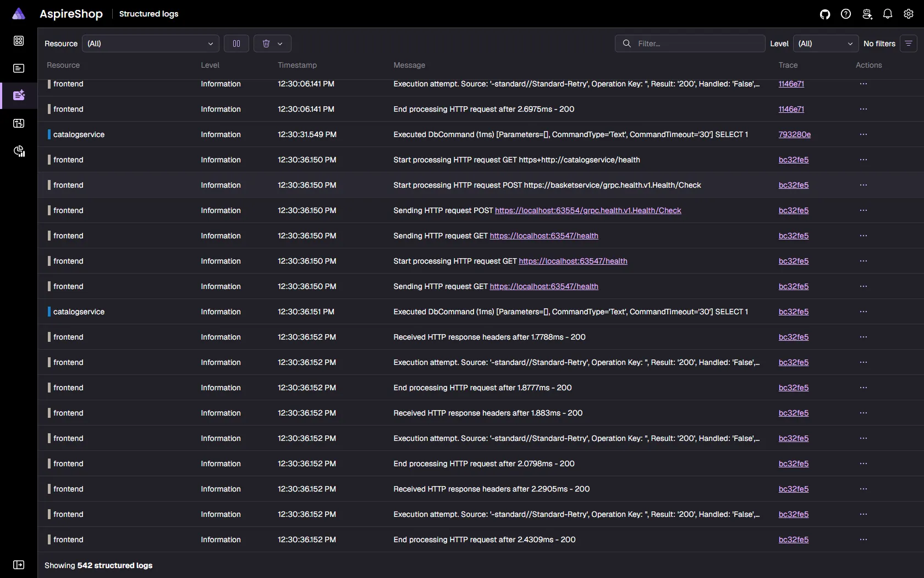Image resolution: width=924 pixels, height=578 pixels.
Task: Open the notifications bell icon
Action: (888, 14)
